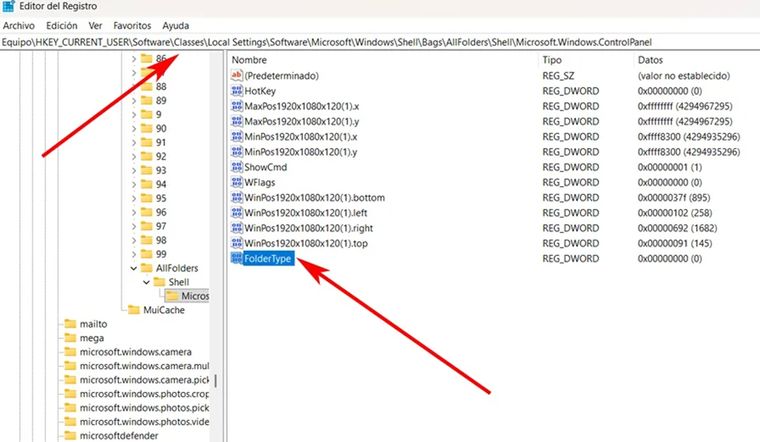Select the MuiCache folder icon

point(136,310)
